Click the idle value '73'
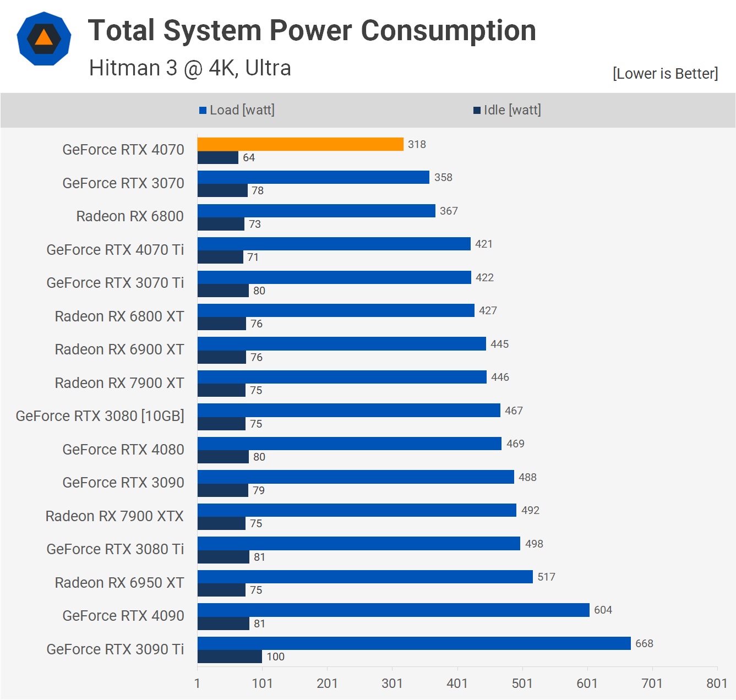736x700 pixels. pyautogui.click(x=255, y=225)
